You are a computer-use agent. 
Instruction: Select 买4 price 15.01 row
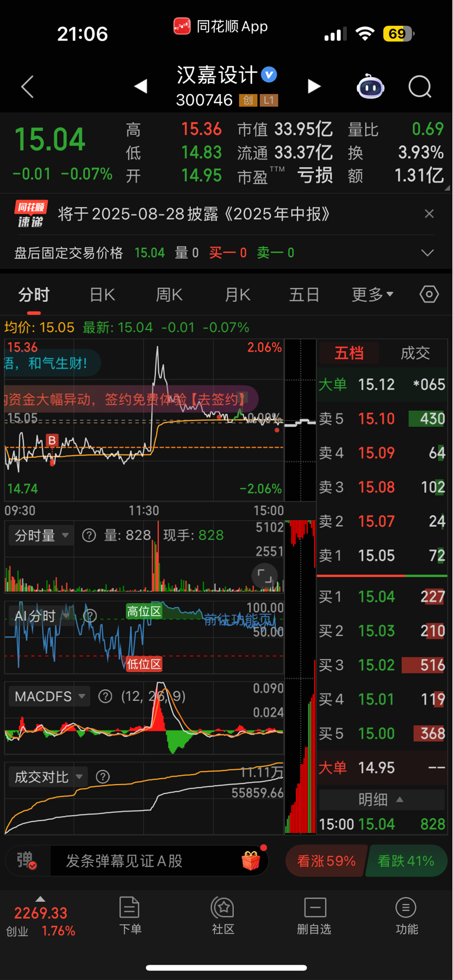382,699
